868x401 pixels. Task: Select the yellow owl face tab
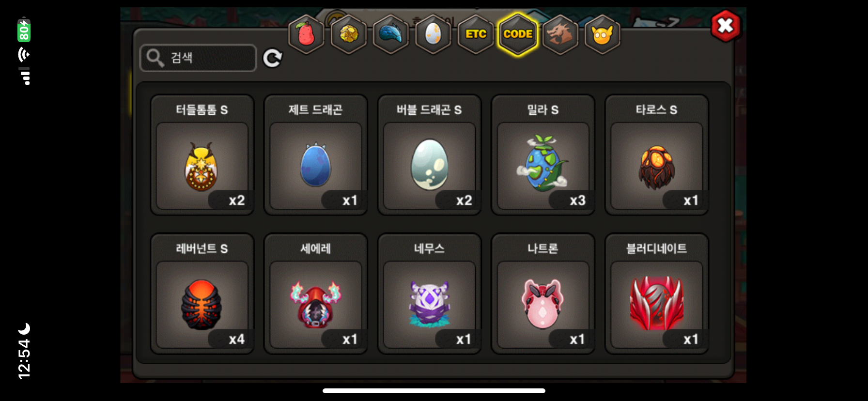[x=603, y=34]
